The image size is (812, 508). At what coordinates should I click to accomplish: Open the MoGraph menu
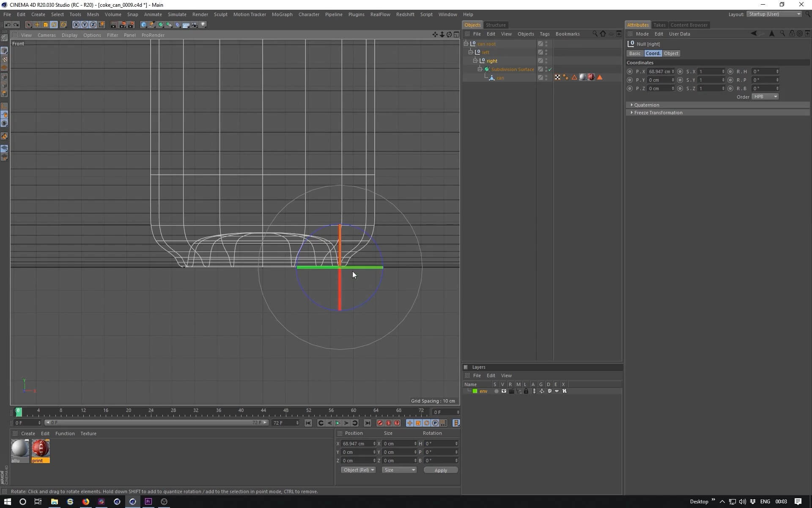pos(282,14)
